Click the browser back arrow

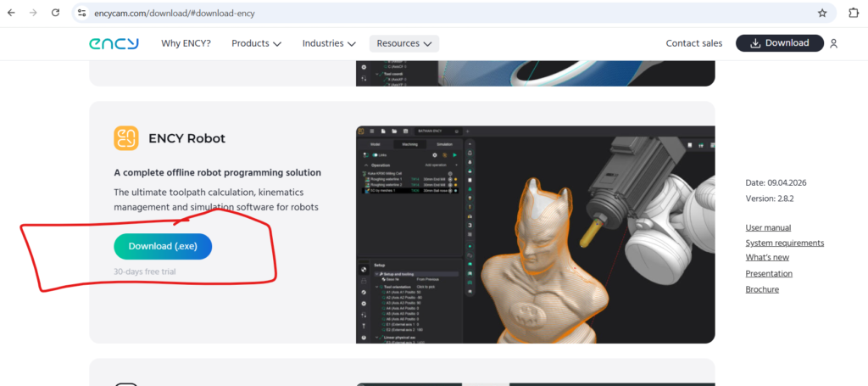tap(11, 13)
